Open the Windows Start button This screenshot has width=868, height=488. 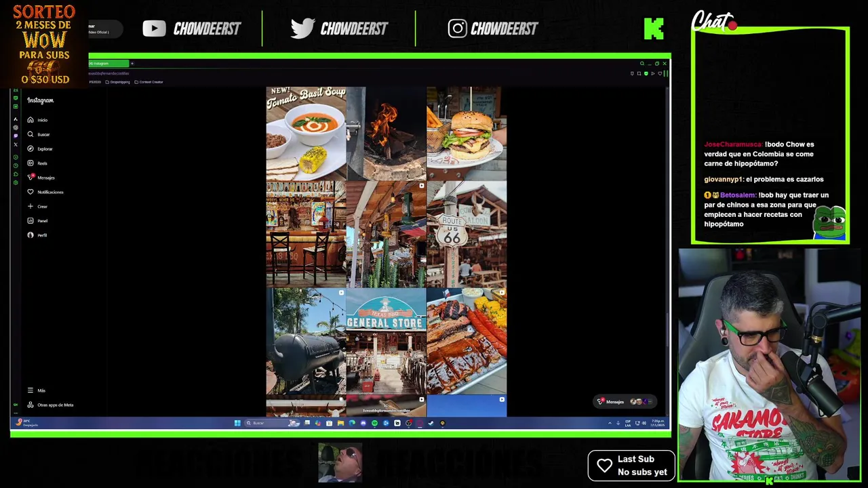(237, 423)
